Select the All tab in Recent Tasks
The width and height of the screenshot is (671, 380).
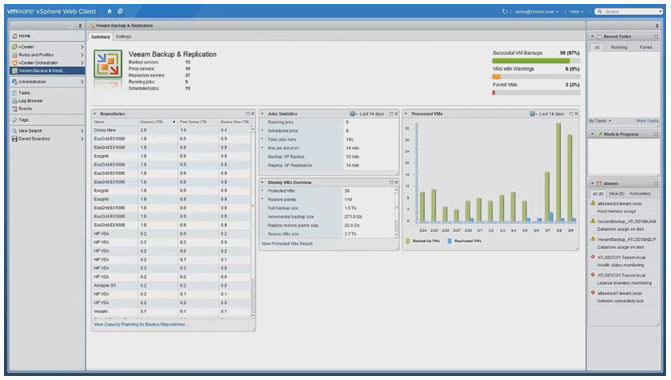(597, 48)
